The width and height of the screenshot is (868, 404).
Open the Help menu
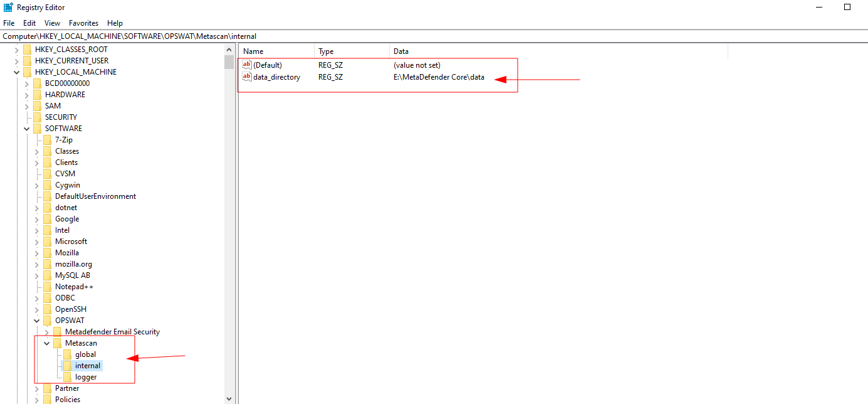click(115, 23)
